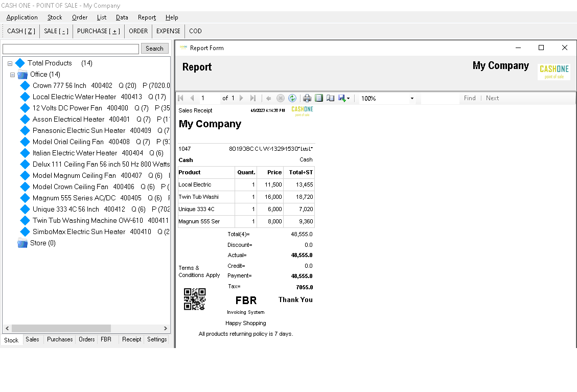This screenshot has width=577, height=392.
Task: Print the sales receipt report
Action: tap(307, 98)
